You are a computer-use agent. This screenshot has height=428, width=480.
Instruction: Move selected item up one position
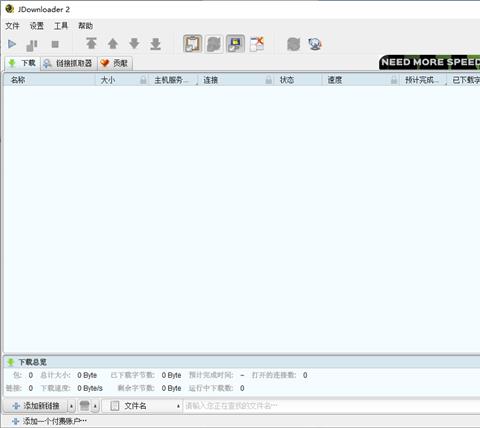pos(113,43)
